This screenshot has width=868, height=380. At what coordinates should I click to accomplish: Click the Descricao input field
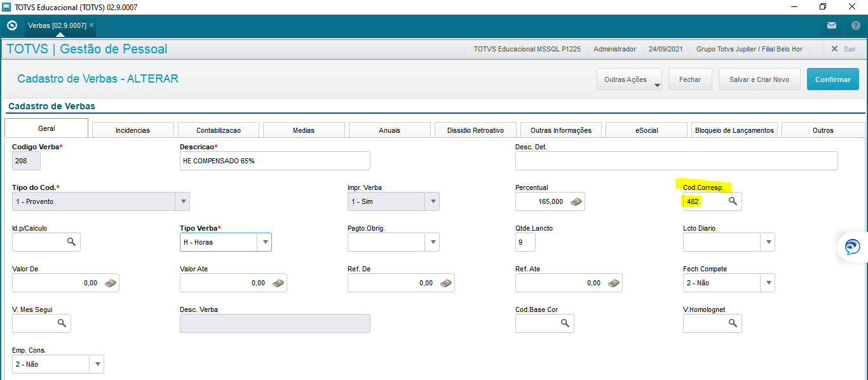[x=275, y=161]
